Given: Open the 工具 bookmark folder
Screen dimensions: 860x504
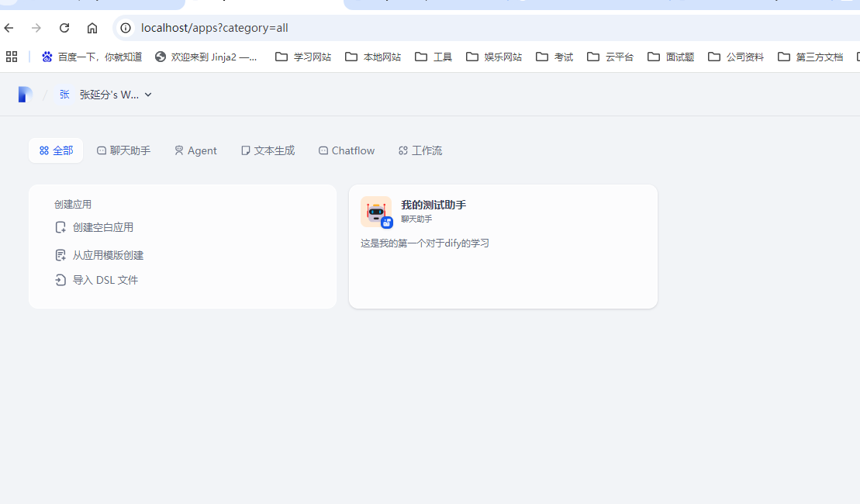Looking at the screenshot, I should [433, 57].
